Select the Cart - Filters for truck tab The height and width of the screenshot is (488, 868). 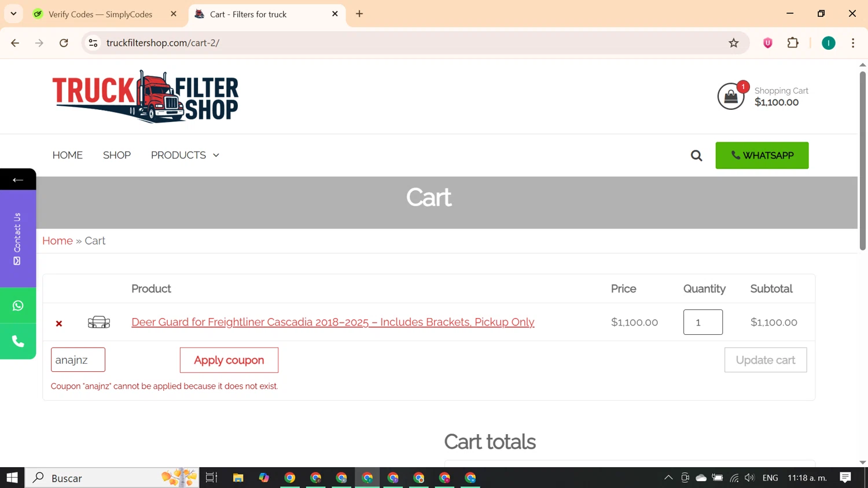pyautogui.click(x=248, y=14)
